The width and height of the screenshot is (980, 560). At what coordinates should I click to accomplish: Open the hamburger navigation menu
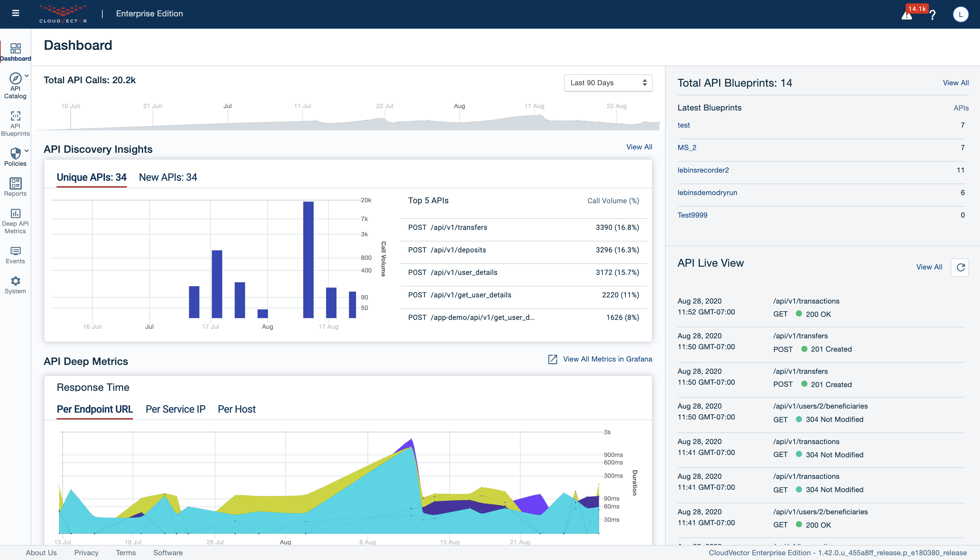point(16,13)
